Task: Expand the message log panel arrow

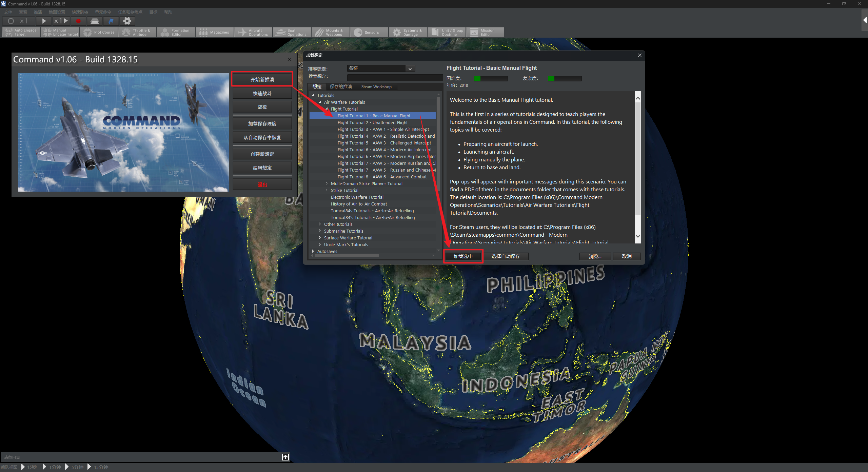Action: click(x=285, y=457)
